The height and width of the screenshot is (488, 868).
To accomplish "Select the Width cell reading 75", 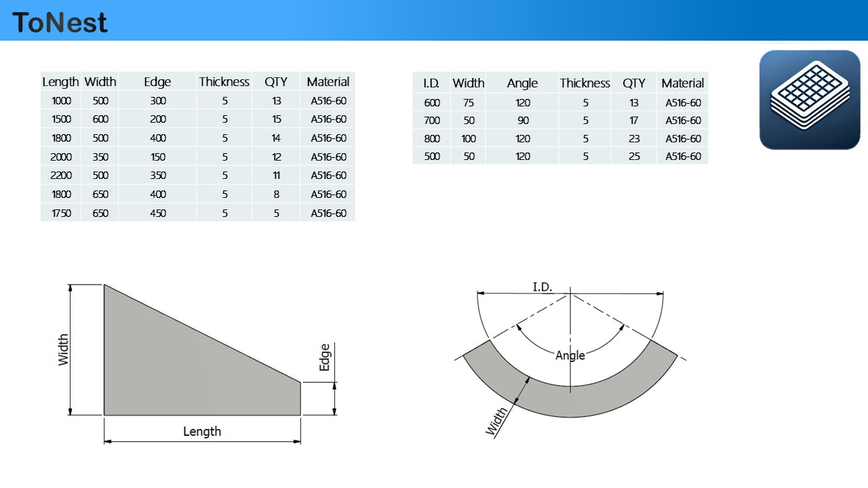I will point(469,103).
